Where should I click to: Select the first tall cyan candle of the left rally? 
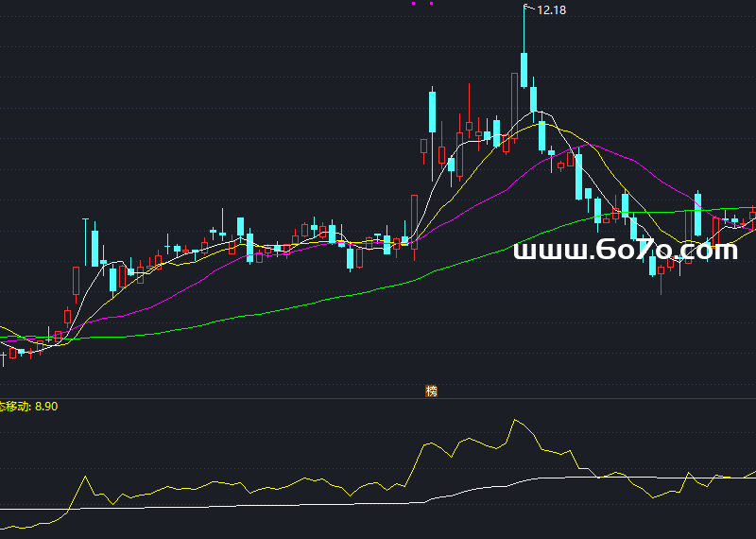coord(88,242)
